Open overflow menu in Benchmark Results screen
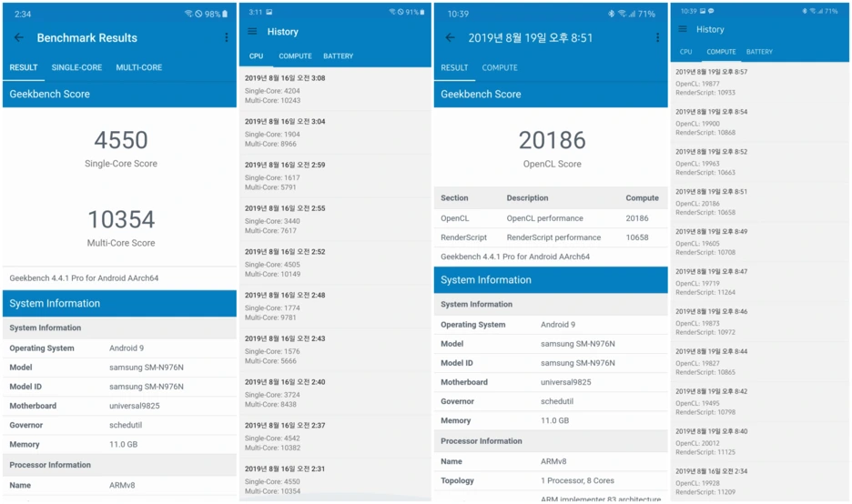The image size is (852, 504). (226, 37)
